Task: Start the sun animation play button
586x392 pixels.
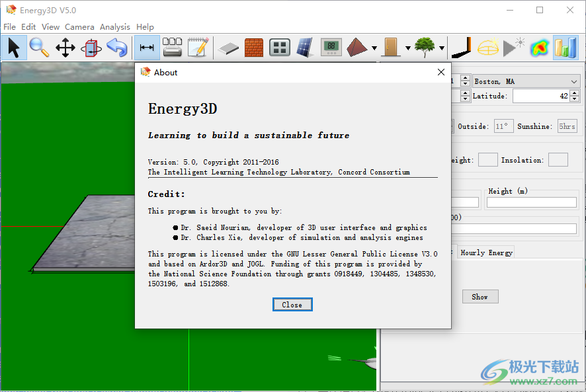Action: 514,48
